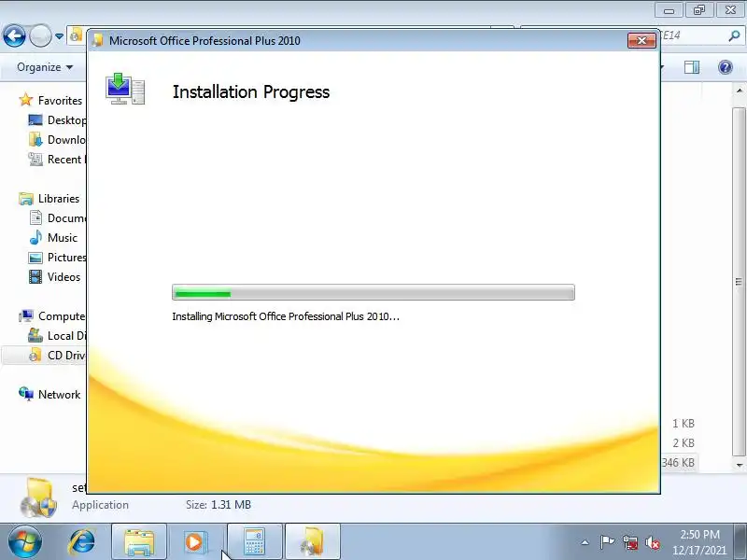Click the "Installation Progress" heading
This screenshot has width=747, height=560.
pos(250,91)
